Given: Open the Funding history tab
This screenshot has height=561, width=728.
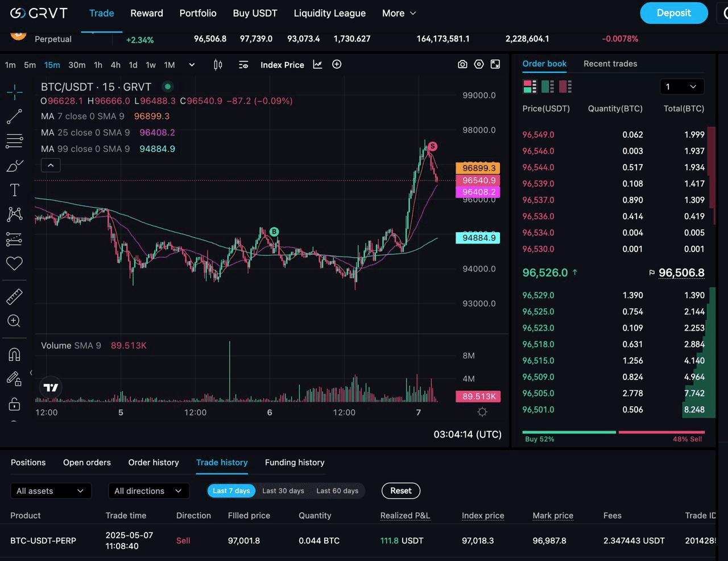Looking at the screenshot, I should point(295,463).
